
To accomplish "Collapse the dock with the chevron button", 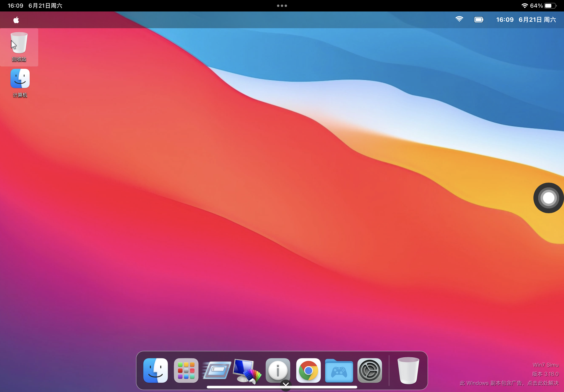I will [286, 385].
